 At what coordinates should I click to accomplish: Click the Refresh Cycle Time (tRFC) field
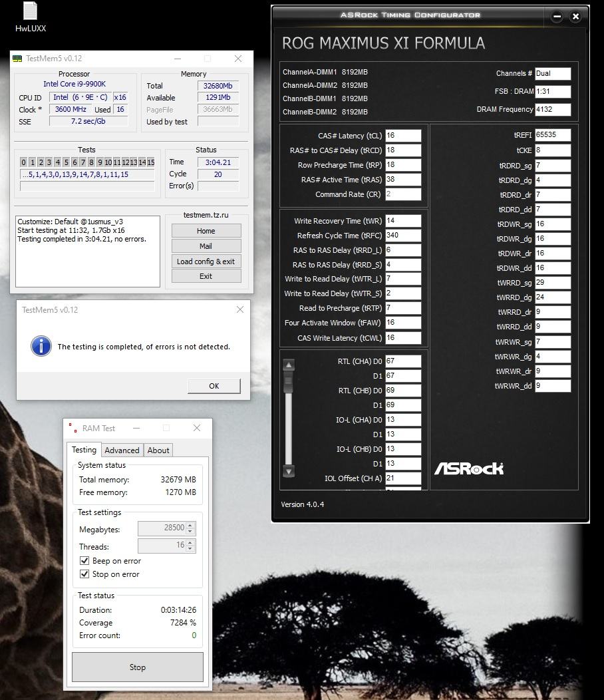click(403, 236)
